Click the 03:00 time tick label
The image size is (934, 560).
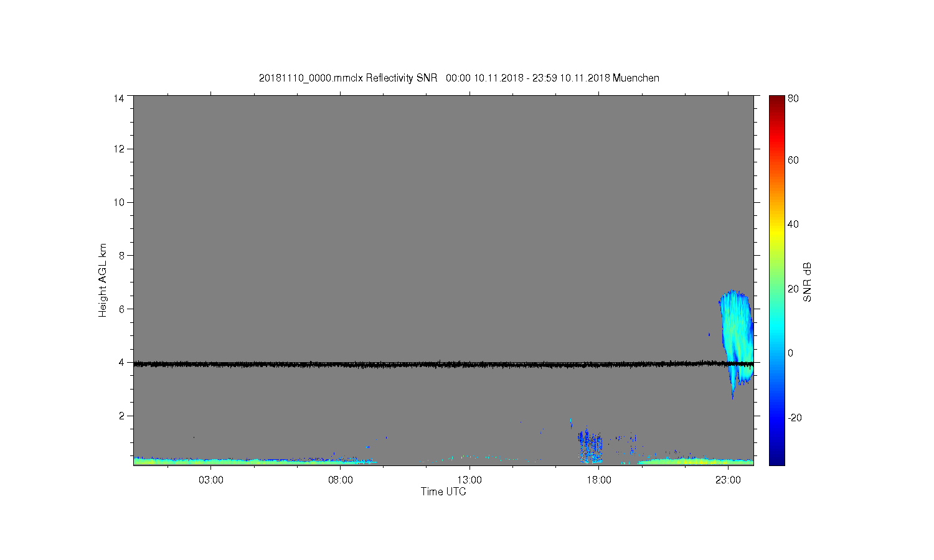[x=211, y=480]
